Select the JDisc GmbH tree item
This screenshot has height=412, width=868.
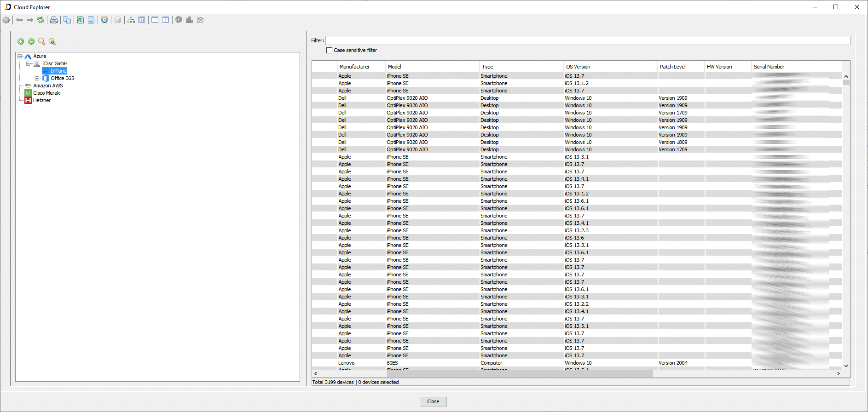55,64
